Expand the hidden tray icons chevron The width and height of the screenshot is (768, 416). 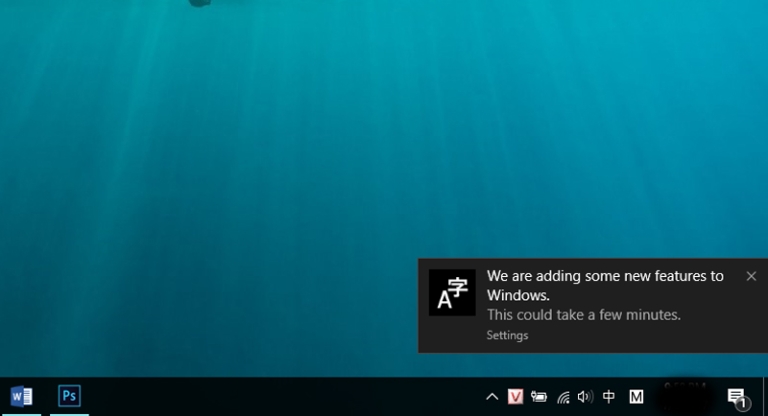pos(492,397)
